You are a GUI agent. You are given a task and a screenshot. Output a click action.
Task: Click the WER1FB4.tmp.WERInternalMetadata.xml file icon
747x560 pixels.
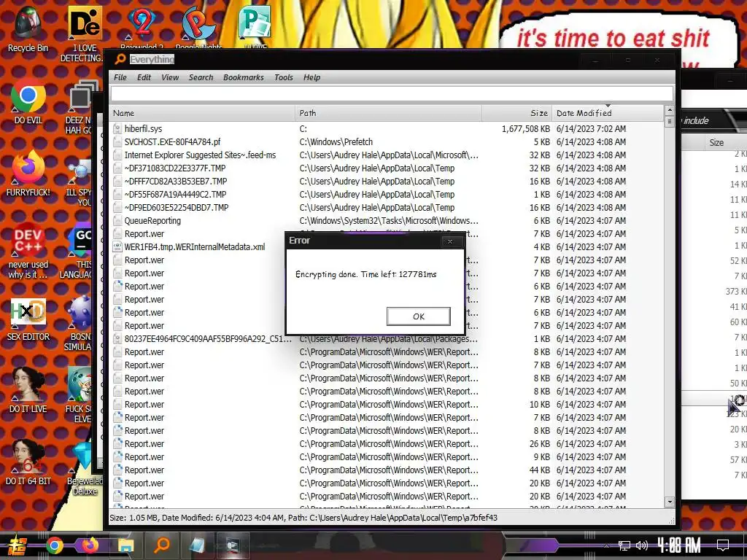117,246
